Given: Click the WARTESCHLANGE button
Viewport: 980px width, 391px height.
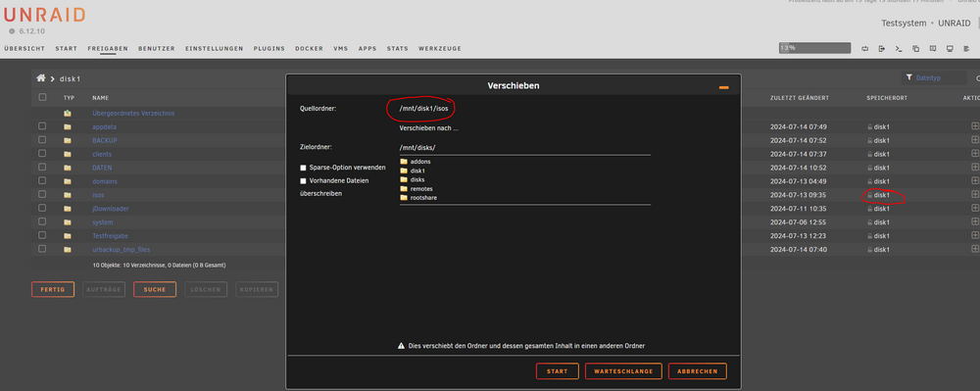Looking at the screenshot, I should click(x=623, y=371).
